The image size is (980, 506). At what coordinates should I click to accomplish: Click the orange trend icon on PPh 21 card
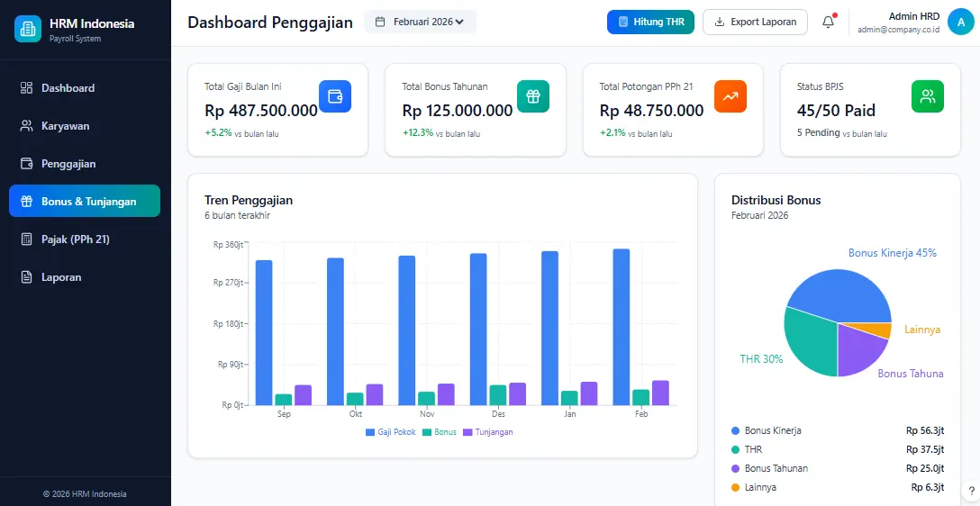coord(730,96)
